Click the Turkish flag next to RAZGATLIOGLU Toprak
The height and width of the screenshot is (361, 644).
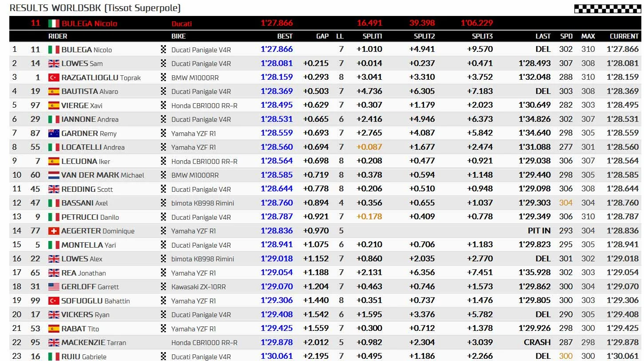point(54,78)
